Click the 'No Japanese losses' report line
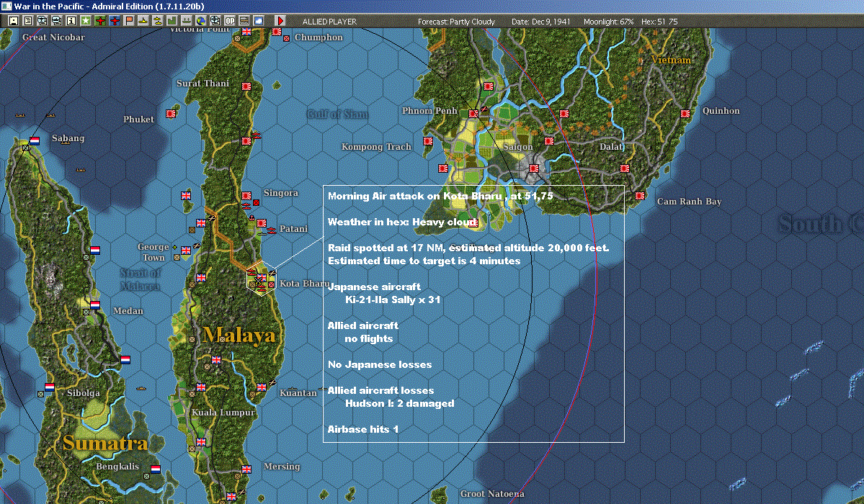The width and height of the screenshot is (864, 504). (x=380, y=364)
